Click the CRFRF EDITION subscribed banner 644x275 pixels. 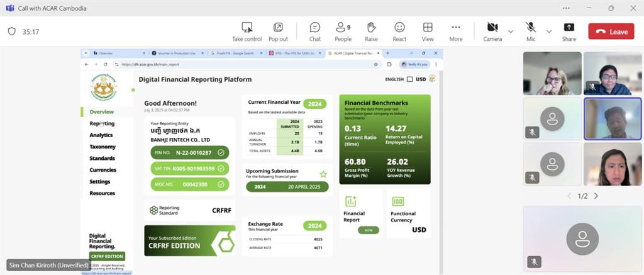[190, 240]
